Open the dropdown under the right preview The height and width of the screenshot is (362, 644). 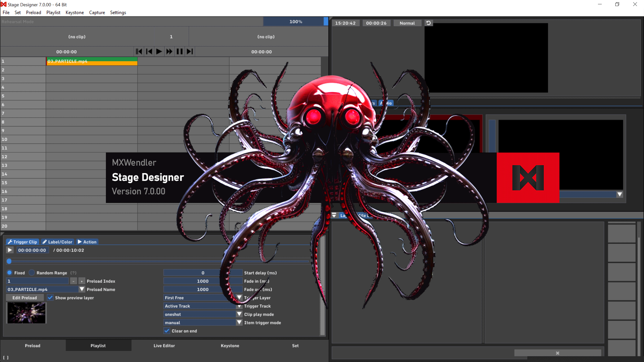[x=620, y=194]
